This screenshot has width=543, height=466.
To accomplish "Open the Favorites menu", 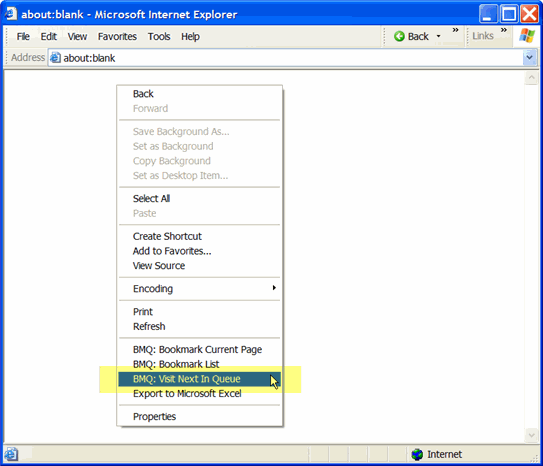I will point(117,36).
